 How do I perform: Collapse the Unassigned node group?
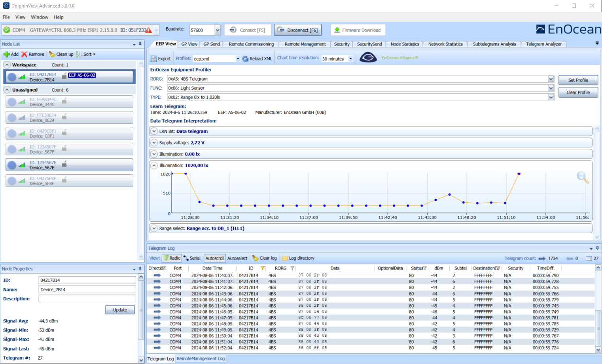coord(7,90)
